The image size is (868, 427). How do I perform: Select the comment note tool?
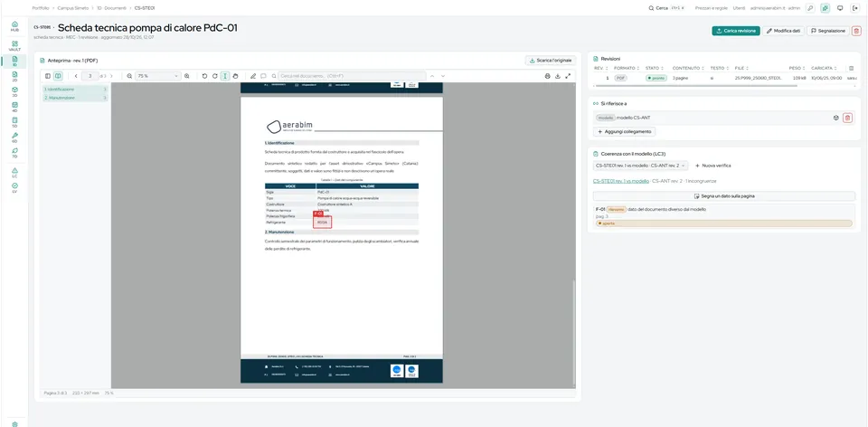263,76
